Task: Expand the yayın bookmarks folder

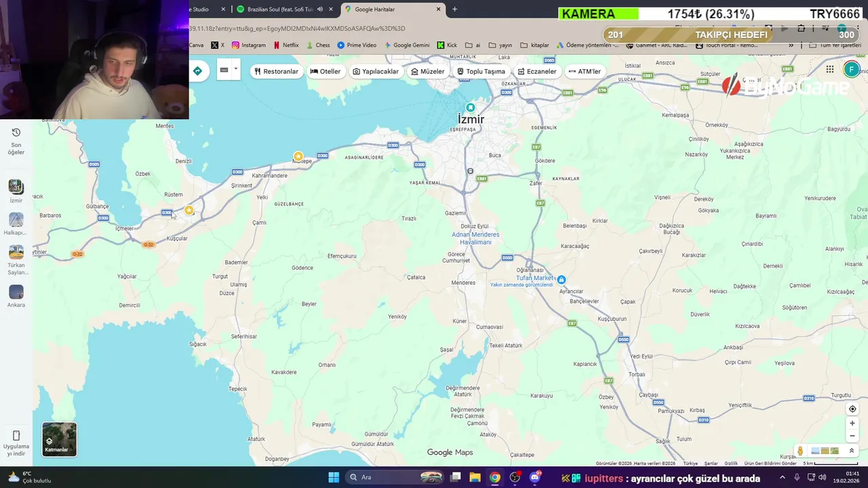Action: [500, 45]
